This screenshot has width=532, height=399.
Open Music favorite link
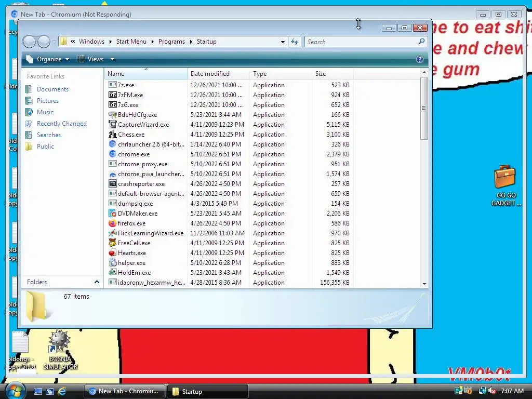[45, 112]
